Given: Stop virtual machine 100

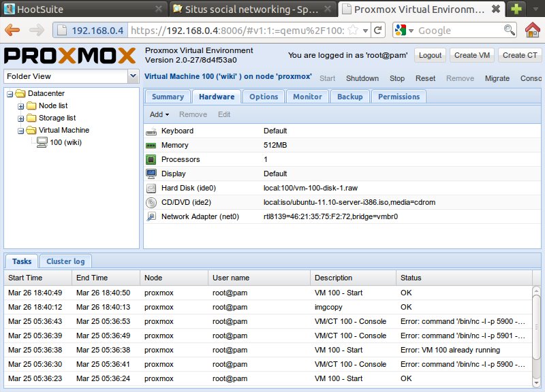Looking at the screenshot, I should 397,78.
